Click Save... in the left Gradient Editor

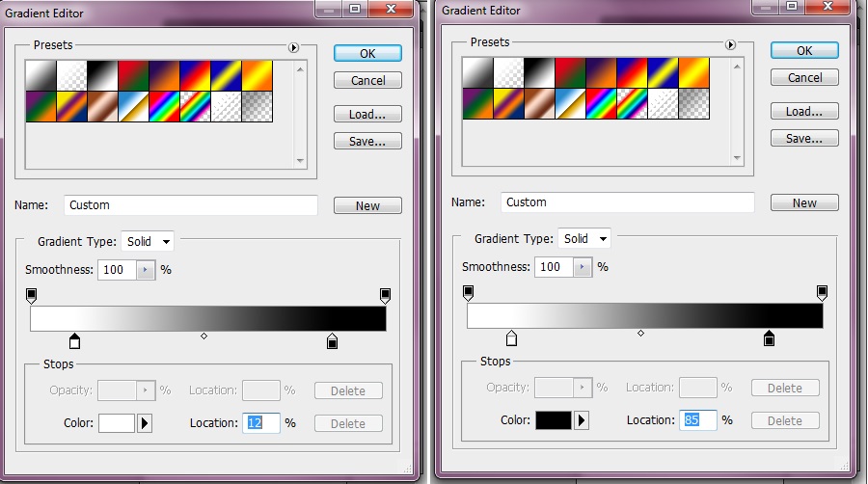(367, 142)
